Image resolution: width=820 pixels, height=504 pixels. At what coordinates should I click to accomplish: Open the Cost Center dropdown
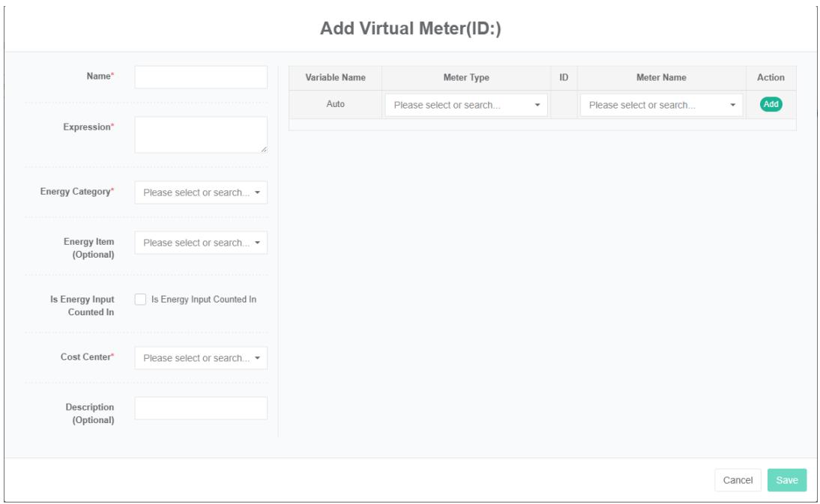coord(200,358)
